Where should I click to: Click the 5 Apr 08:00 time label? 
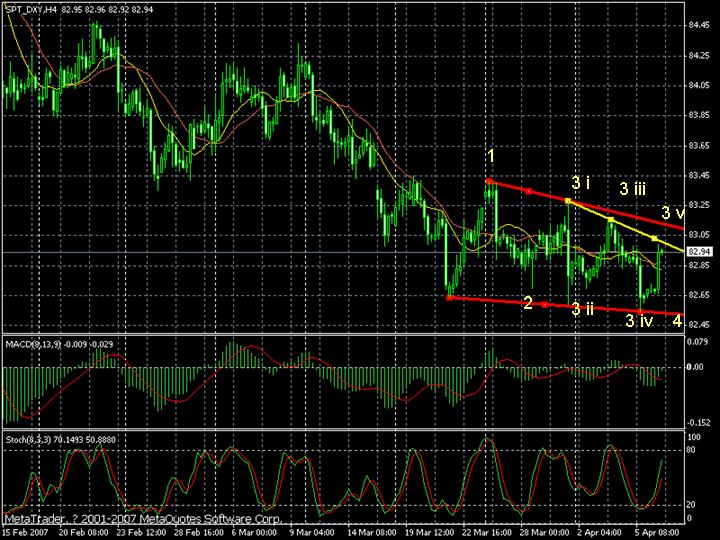coord(658,532)
